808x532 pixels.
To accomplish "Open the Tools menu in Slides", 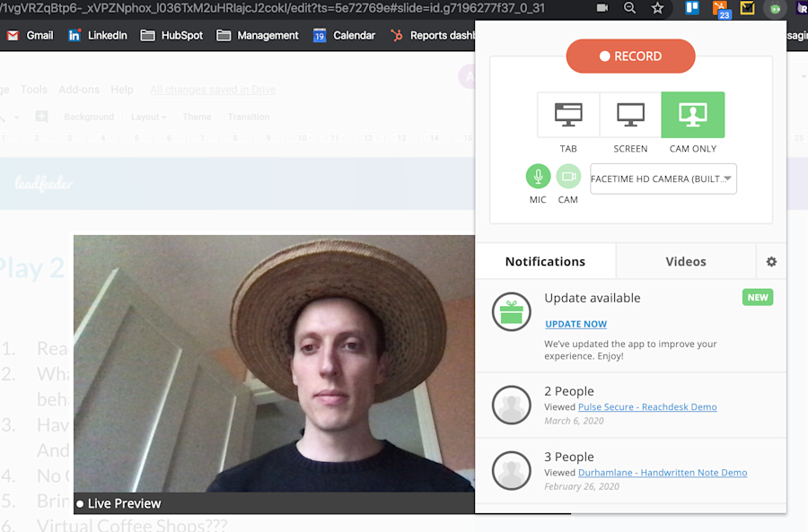I will tap(33, 89).
